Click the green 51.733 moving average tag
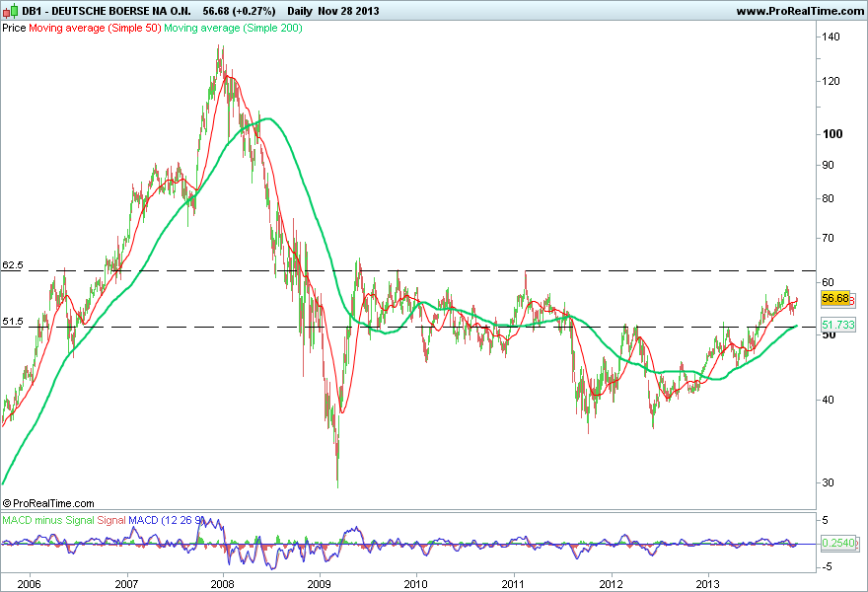Image resolution: width=868 pixels, height=592 pixels. click(838, 325)
